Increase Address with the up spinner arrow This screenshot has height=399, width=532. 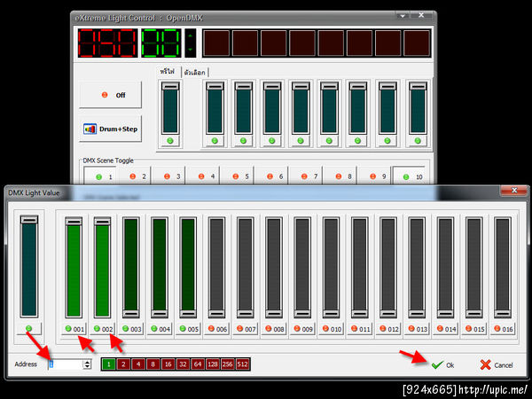pos(88,362)
